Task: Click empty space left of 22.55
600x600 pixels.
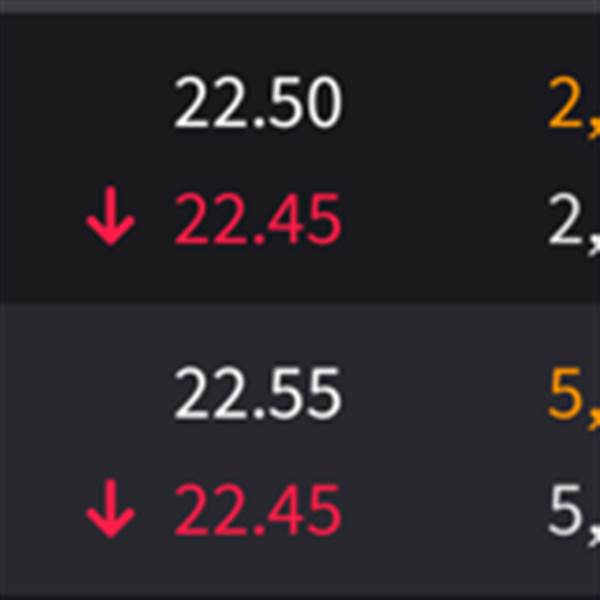Action: [x=86, y=394]
